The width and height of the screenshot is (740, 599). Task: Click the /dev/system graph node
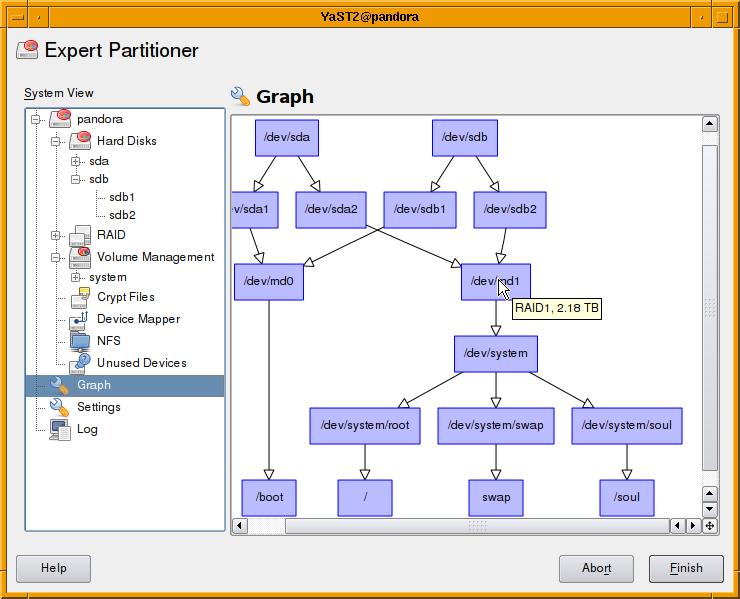pos(496,354)
